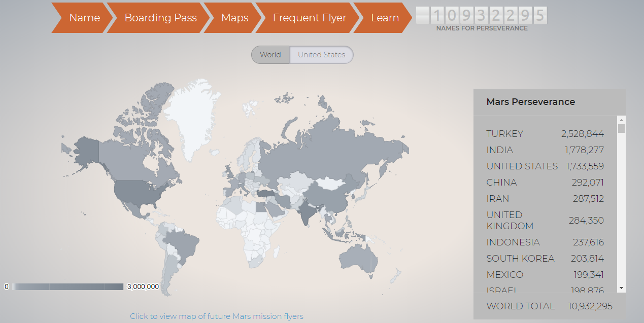Click the scroll-up arrow of the country list
This screenshot has width=644, height=323.
tap(621, 120)
